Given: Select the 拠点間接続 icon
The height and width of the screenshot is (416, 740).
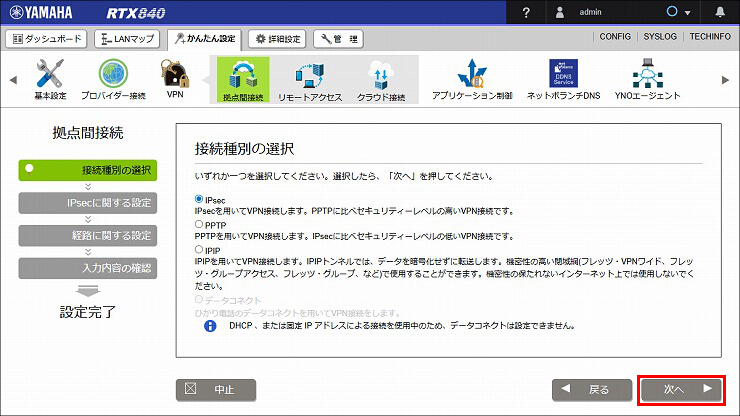Looking at the screenshot, I should 243,79.
